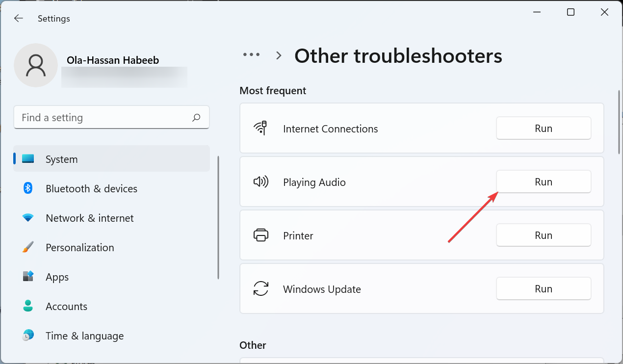The height and width of the screenshot is (364, 623).
Task: Open Accounts settings category
Action: click(x=111, y=306)
